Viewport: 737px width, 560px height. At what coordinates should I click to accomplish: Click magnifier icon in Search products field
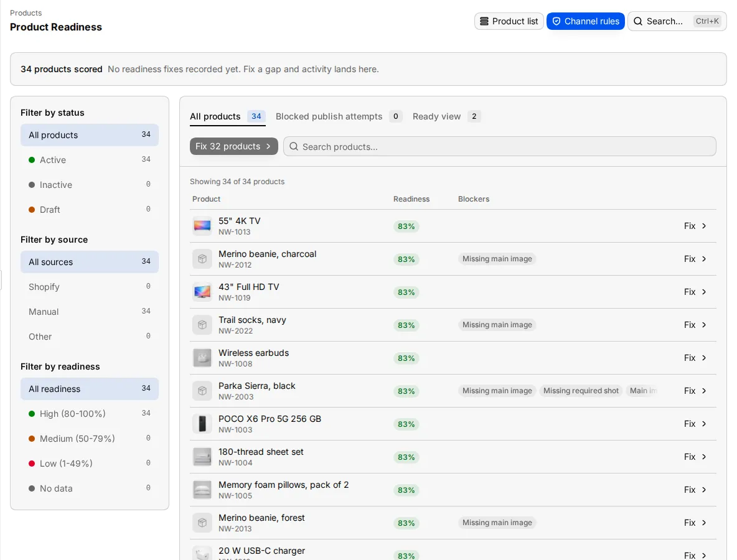click(294, 147)
